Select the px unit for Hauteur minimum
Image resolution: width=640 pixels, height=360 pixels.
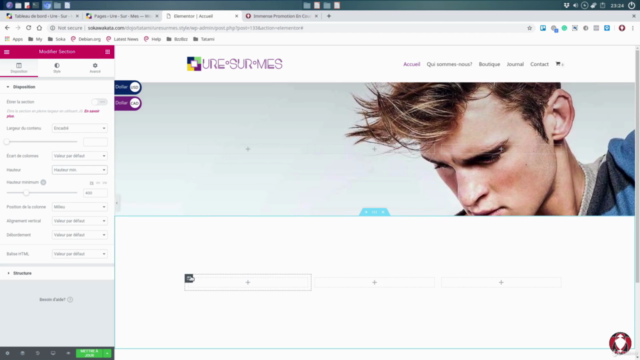click(x=91, y=183)
